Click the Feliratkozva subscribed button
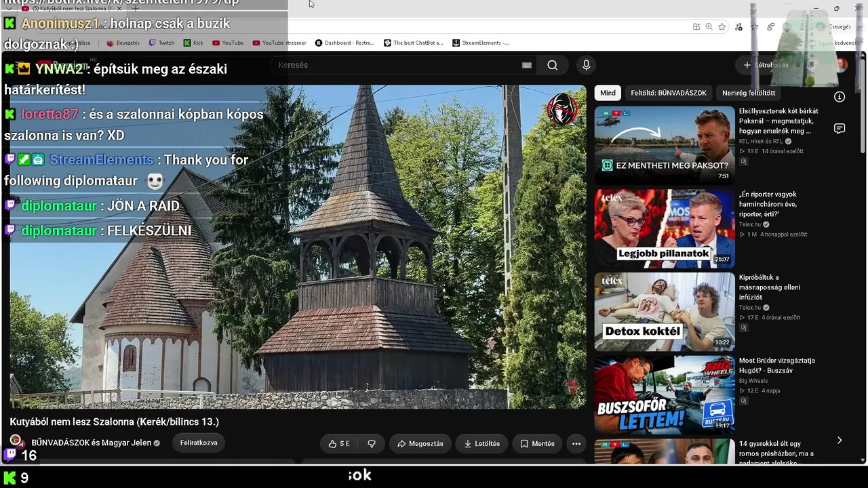Viewport: 868px width, 488px height. click(x=199, y=443)
